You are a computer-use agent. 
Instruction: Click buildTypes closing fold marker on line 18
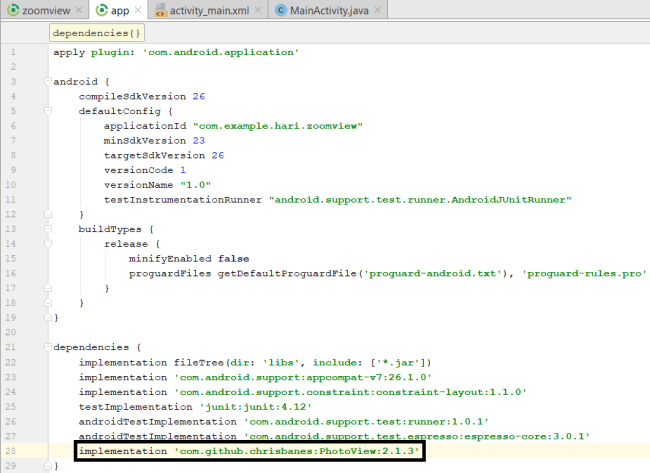[48, 303]
